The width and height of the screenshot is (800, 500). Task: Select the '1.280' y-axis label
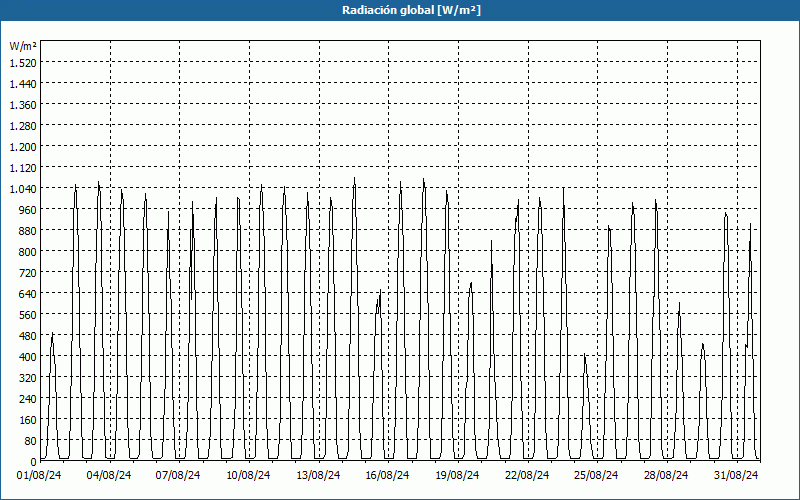[x=23, y=126]
